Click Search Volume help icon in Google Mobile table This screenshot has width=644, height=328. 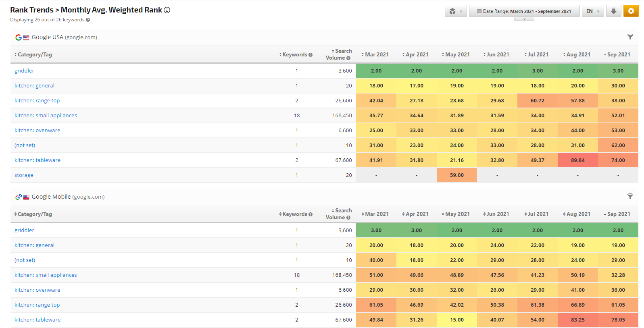tap(348, 218)
